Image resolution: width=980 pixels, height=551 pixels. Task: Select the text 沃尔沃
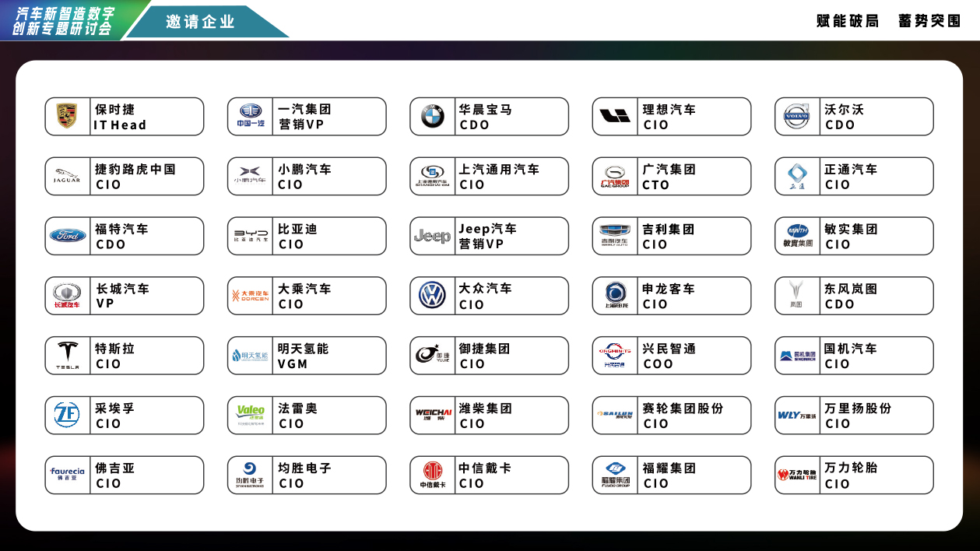click(845, 109)
